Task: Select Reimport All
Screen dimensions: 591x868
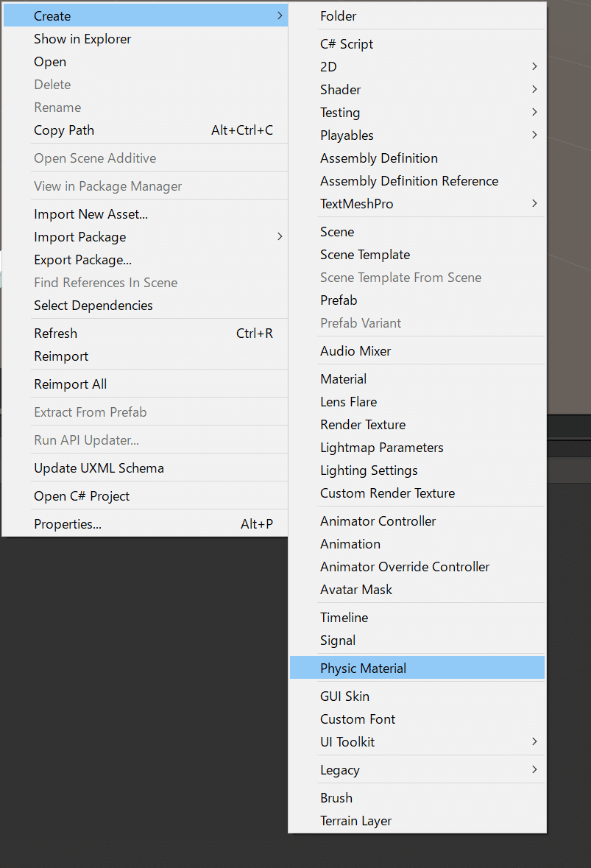Action: click(x=146, y=384)
